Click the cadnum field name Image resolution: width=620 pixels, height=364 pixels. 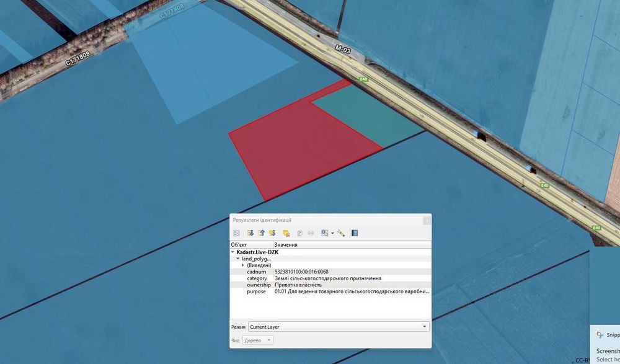257,272
